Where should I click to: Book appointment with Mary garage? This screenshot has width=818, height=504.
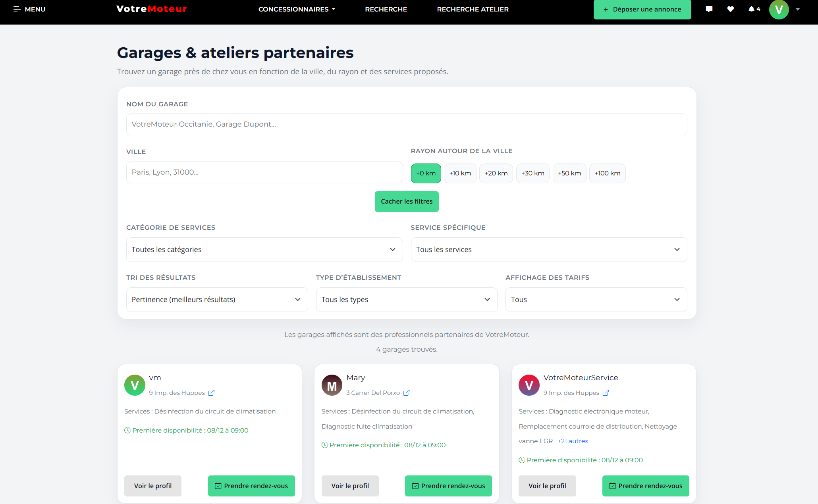pos(448,486)
